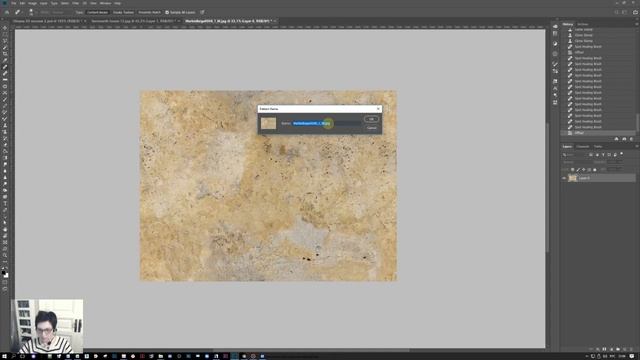Switch to the Actions panel tab

coord(582,24)
